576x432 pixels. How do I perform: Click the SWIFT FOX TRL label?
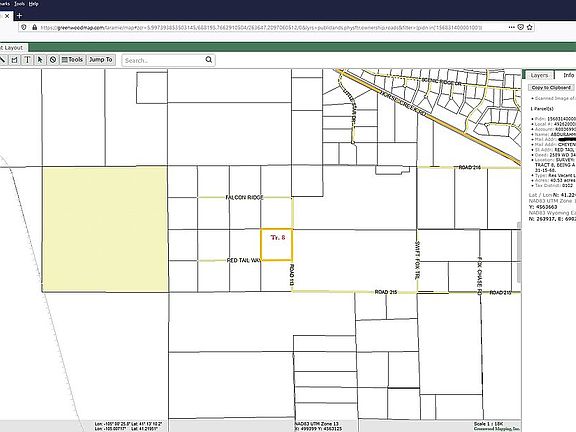417,260
